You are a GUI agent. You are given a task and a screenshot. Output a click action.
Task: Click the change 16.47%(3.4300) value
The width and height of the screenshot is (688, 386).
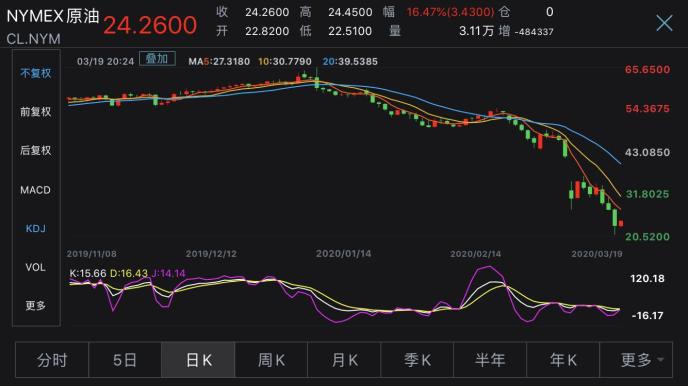tap(450, 12)
